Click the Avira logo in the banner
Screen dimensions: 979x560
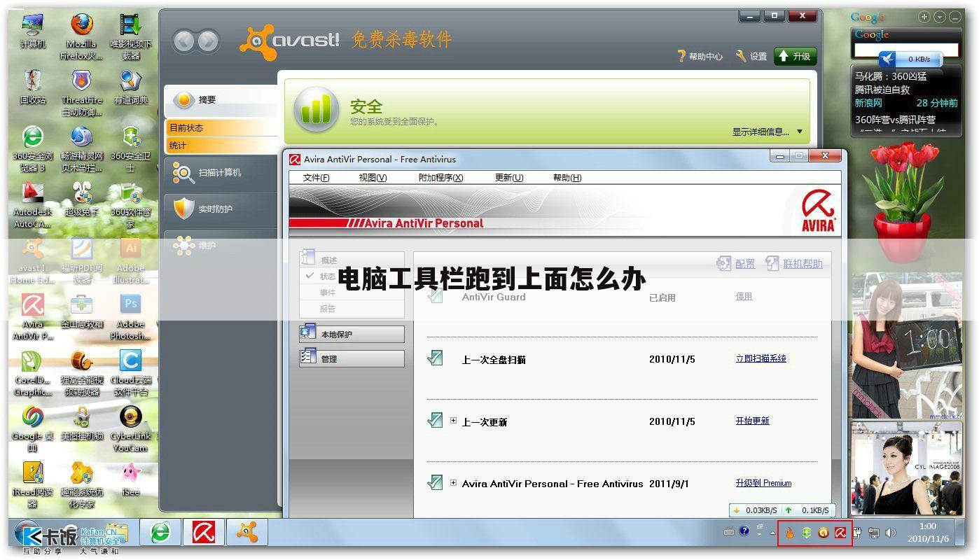[819, 210]
